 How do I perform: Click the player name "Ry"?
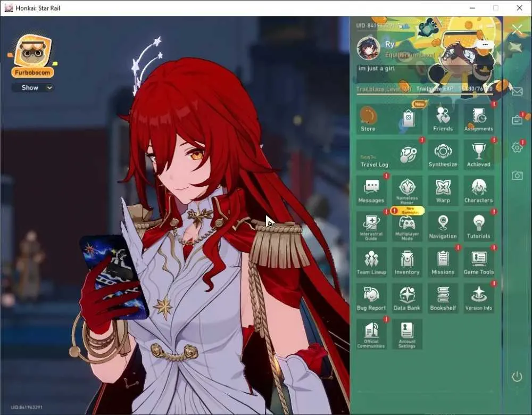tap(389, 44)
